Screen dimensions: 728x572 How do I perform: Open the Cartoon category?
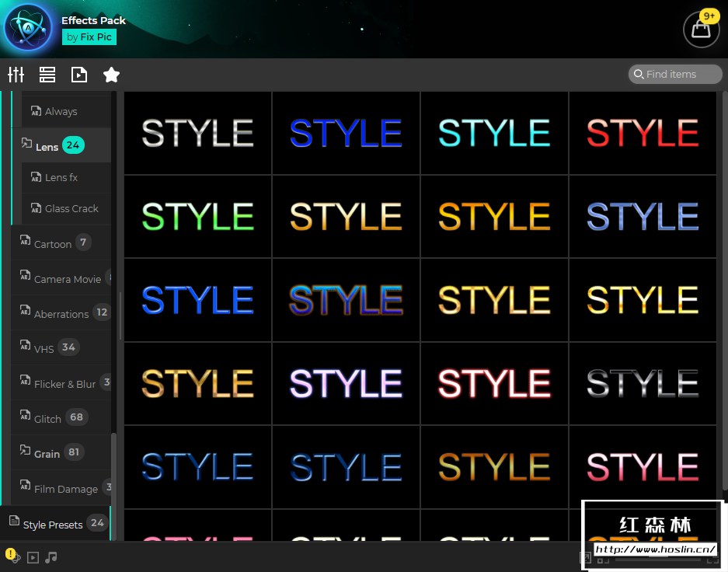pos(61,242)
